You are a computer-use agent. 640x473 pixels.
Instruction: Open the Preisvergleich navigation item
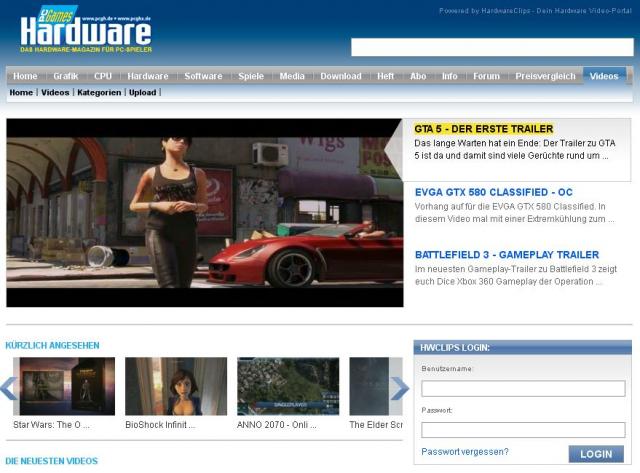click(545, 76)
